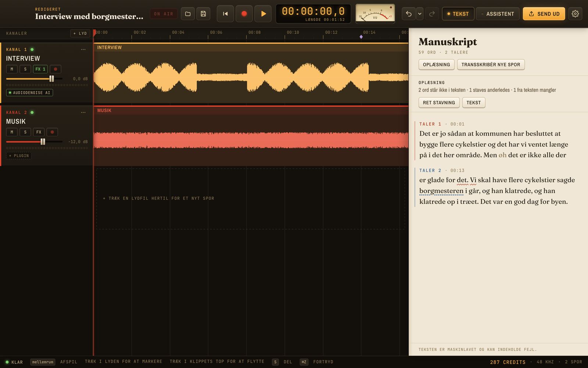Mute the MUSIK channel
Image resolution: width=588 pixels, height=368 pixels.
12,132
